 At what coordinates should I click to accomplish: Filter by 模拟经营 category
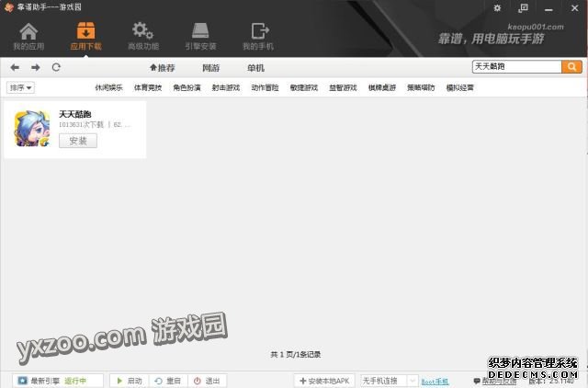point(460,88)
